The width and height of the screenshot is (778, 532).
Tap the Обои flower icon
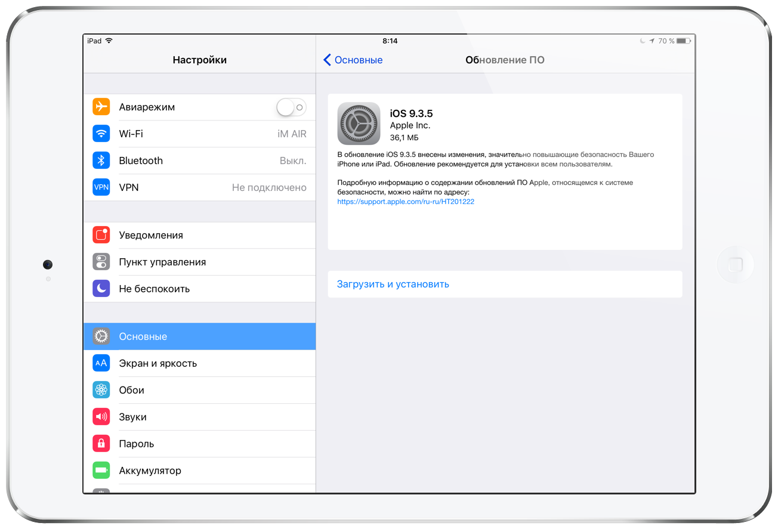click(x=101, y=390)
